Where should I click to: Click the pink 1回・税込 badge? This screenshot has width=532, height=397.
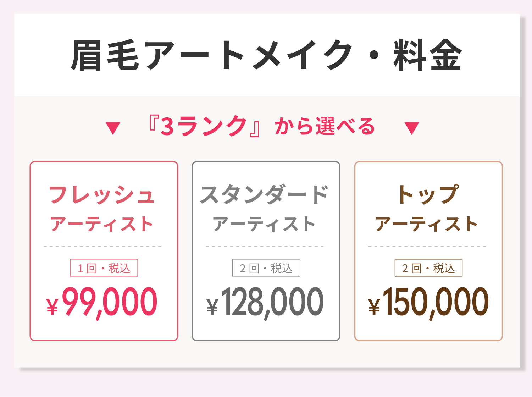pos(104,268)
